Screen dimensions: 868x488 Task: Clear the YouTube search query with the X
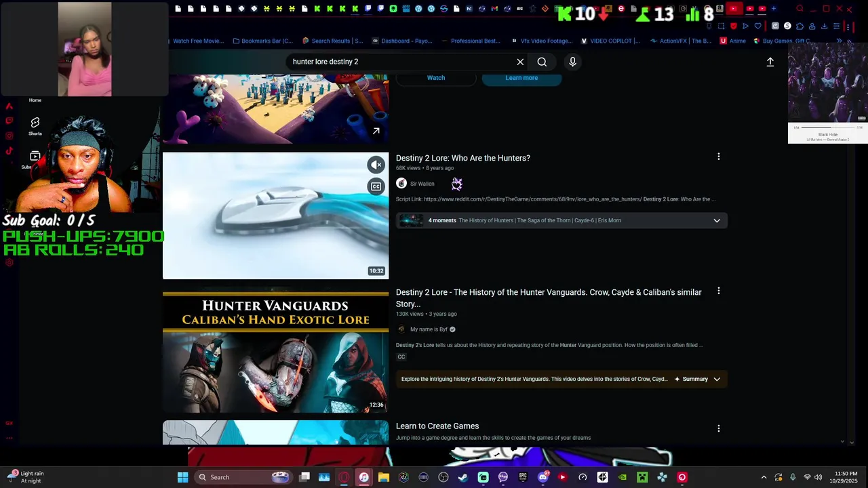(x=520, y=62)
